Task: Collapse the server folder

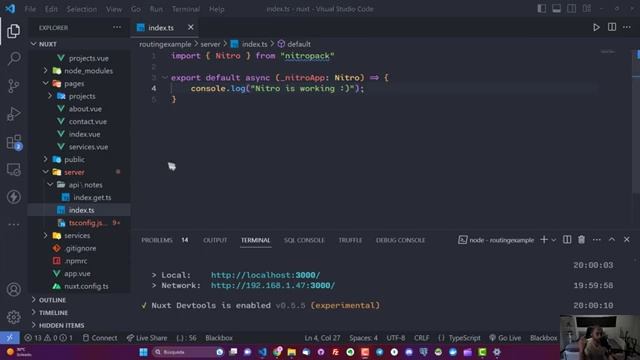Action: (x=45, y=172)
